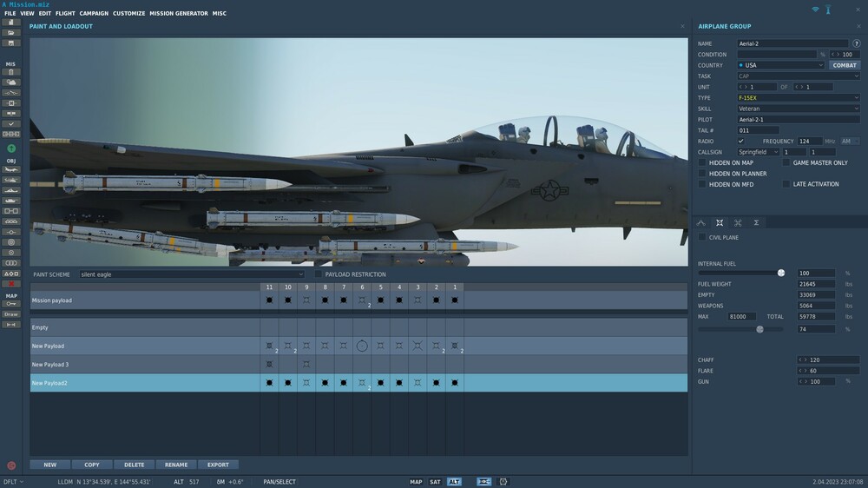Click the red X delete icon in sidebar
The image size is (868, 488).
(x=11, y=284)
